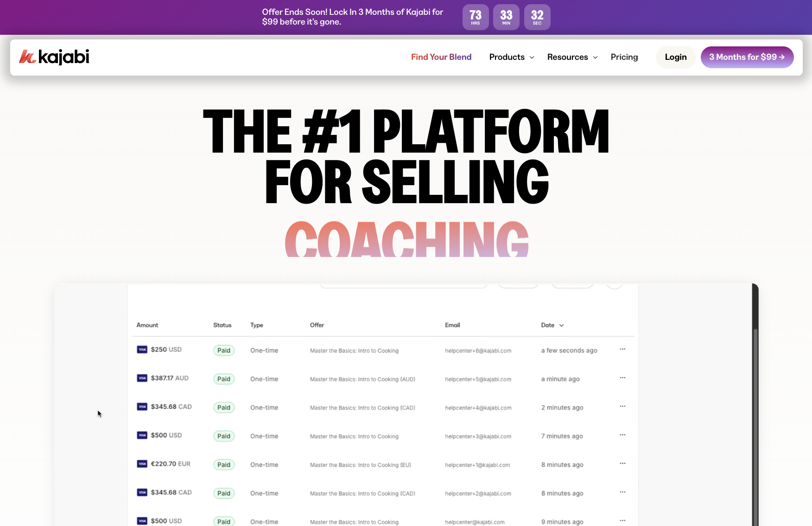This screenshot has width=812, height=526.
Task: Click the "a few seconds ago" date
Action: point(569,351)
